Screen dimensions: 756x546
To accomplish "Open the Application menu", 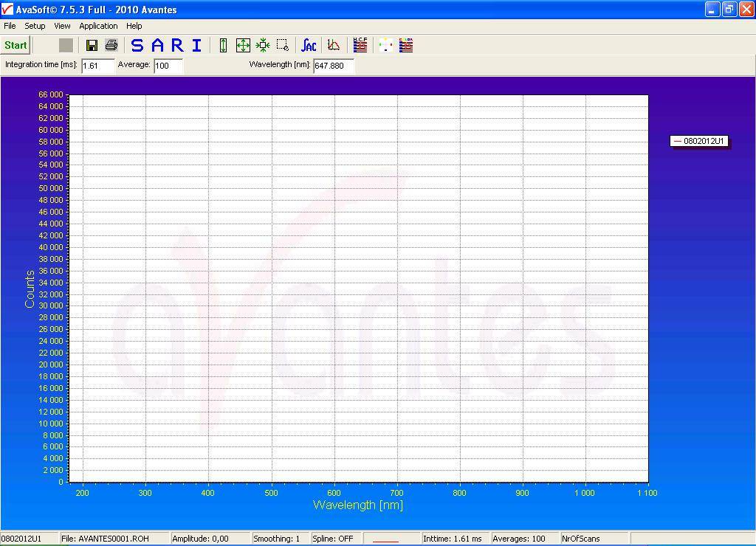I will click(x=98, y=26).
